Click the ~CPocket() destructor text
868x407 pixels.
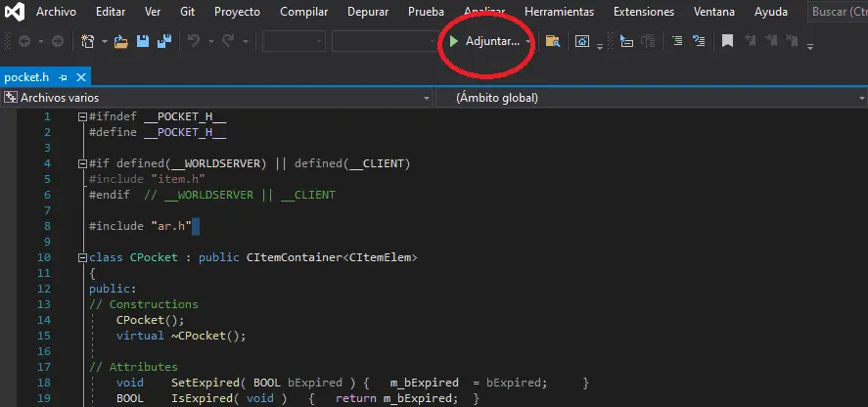point(208,336)
